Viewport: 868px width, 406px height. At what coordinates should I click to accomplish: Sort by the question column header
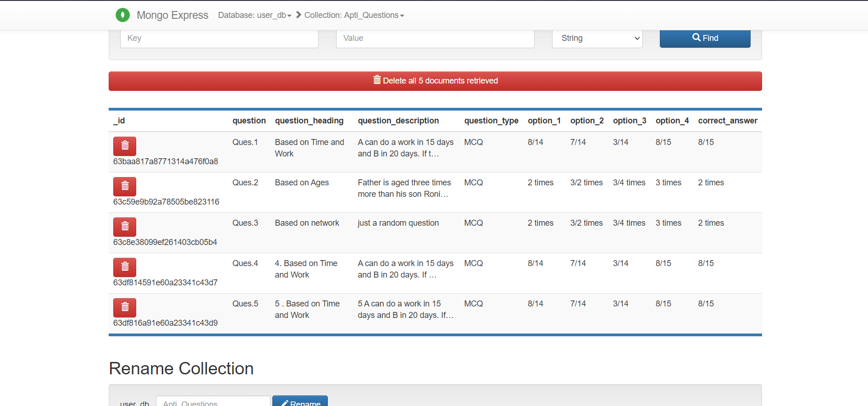point(249,121)
